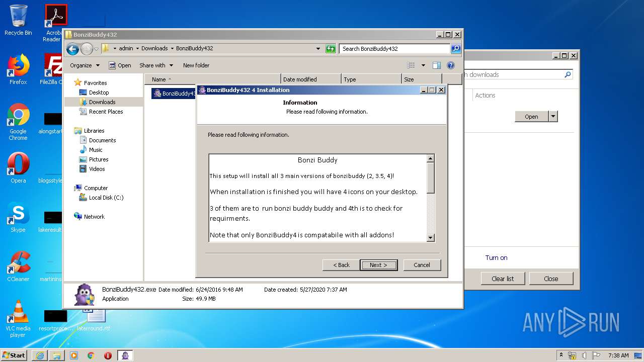Open Action Center flag icon
This screenshot has height=362, width=644.
click(x=596, y=355)
